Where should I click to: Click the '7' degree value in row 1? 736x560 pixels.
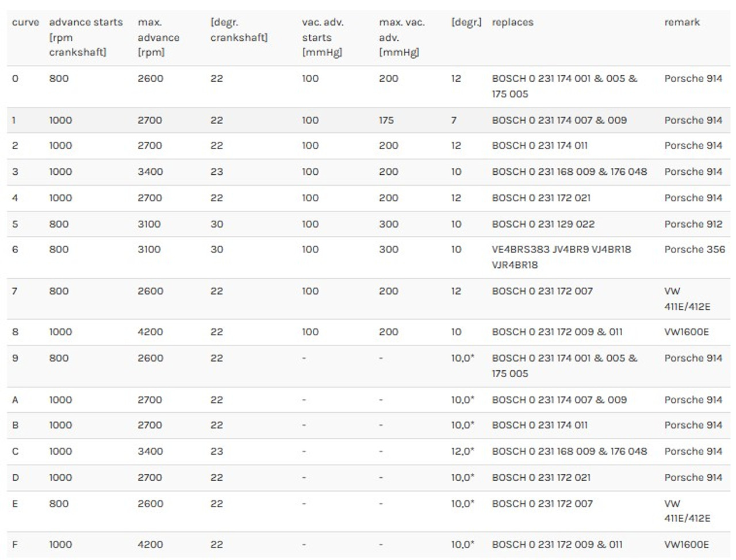pos(454,120)
